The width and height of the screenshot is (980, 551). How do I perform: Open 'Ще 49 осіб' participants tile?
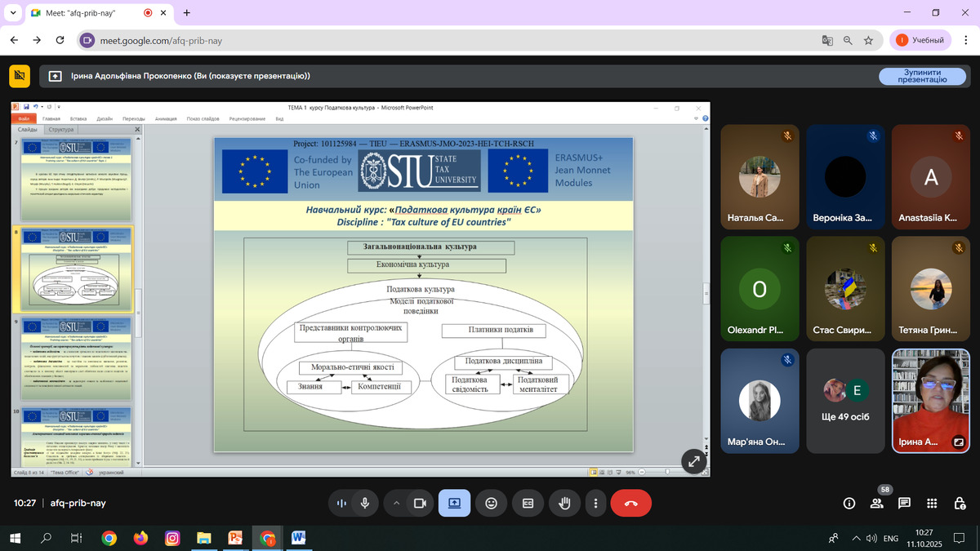point(844,401)
